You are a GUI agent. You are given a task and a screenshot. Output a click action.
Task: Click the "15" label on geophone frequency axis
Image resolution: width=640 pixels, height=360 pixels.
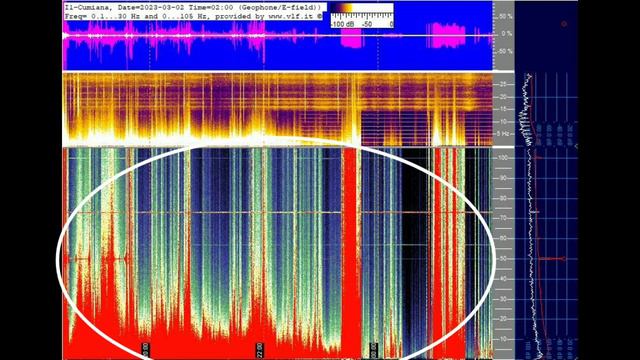(x=503, y=109)
